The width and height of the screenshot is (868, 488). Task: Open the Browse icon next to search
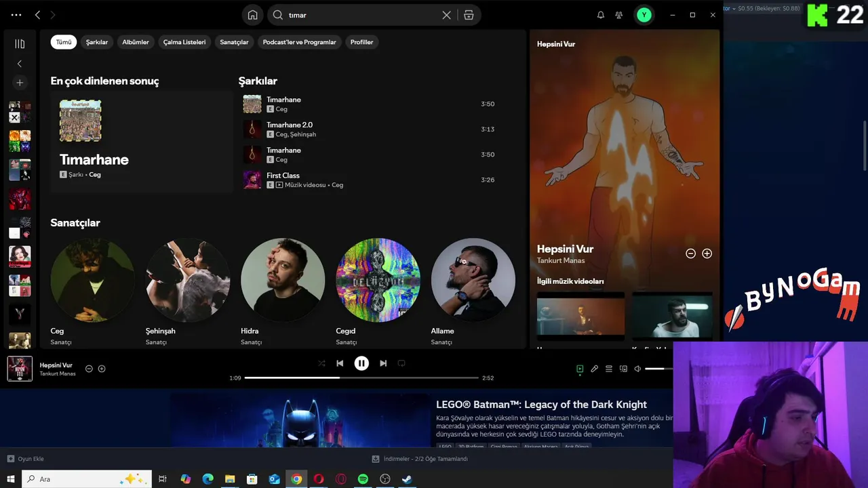pos(469,15)
